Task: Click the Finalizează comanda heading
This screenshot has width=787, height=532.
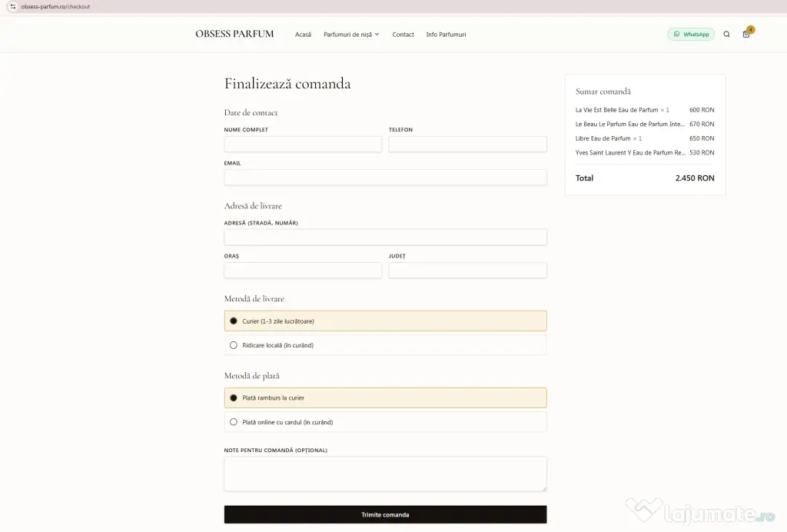Action: point(287,83)
